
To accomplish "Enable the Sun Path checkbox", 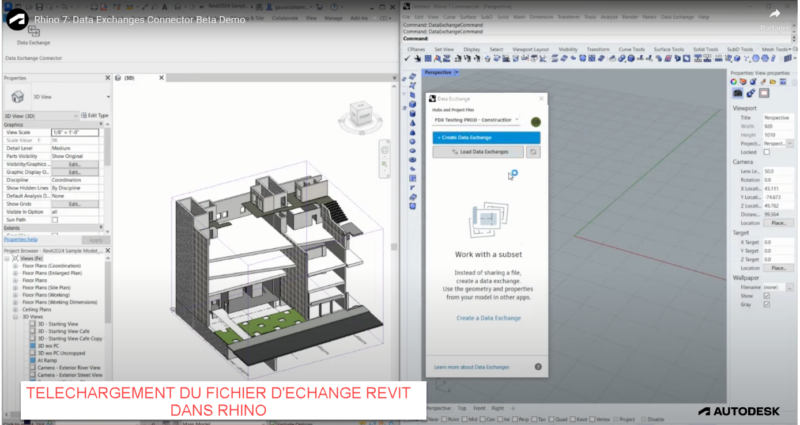I will coord(55,219).
